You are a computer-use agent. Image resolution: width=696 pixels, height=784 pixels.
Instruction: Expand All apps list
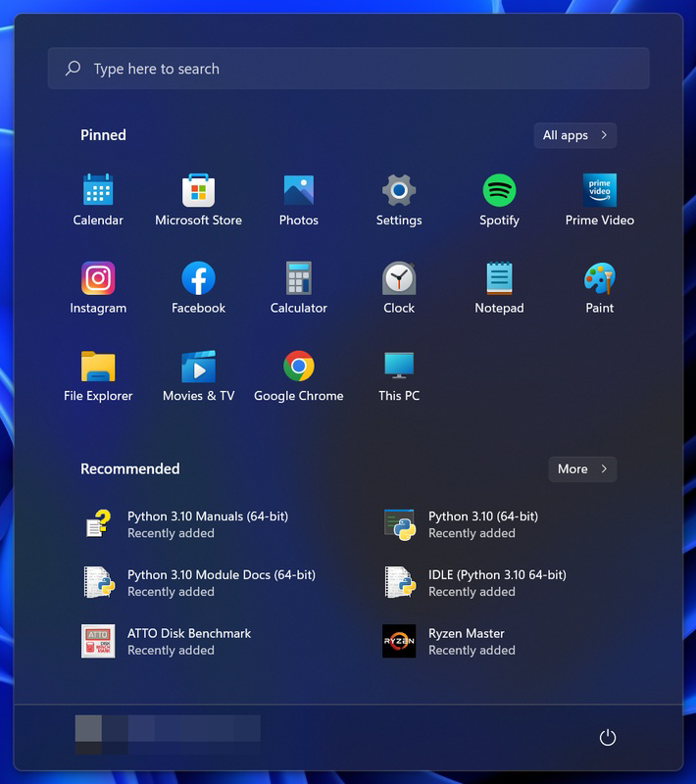575,135
